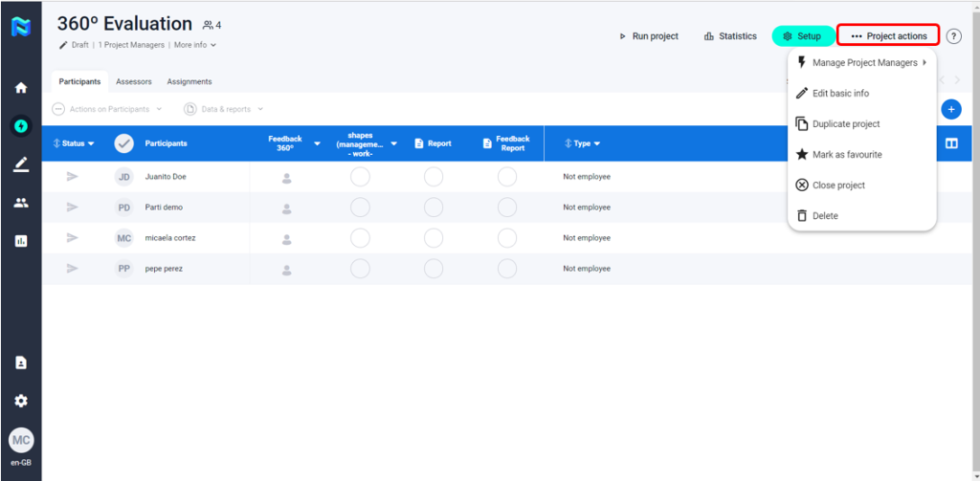Expand the More info chevron
Viewport: 980px width, 481px height.
tap(195, 45)
